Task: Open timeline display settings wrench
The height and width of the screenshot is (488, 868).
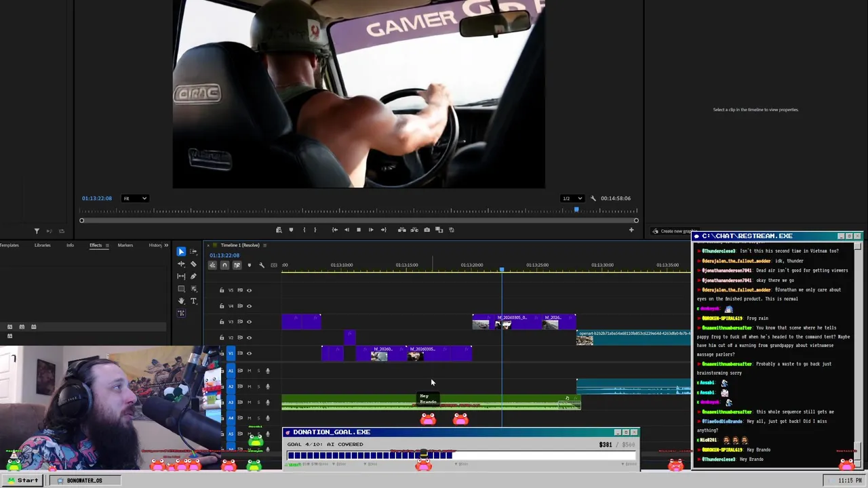Action: click(261, 265)
